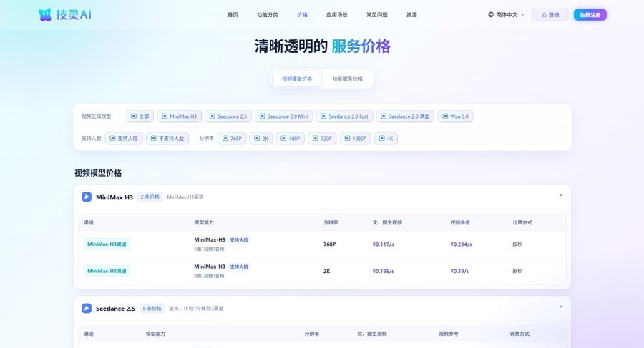This screenshot has width=644, height=348.
Task: Click the globe language icon
Action: [491, 15]
